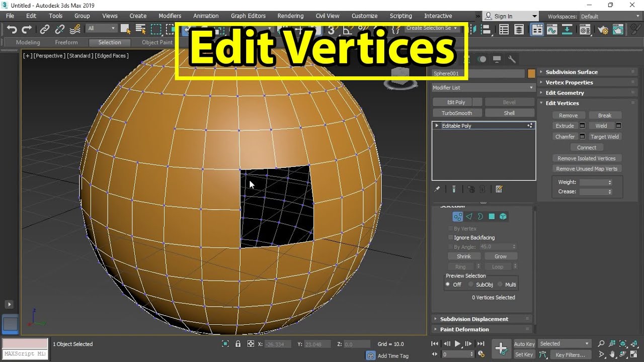Viewport: 644px width, 362px height.
Task: Activate the Select Object tool
Action: coord(125,29)
